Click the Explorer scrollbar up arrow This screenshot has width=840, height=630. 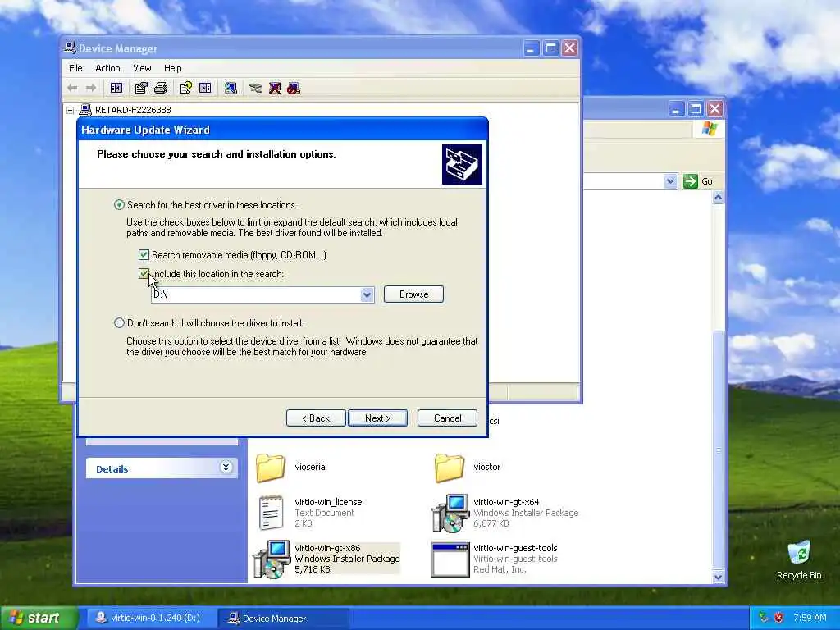pyautogui.click(x=719, y=197)
